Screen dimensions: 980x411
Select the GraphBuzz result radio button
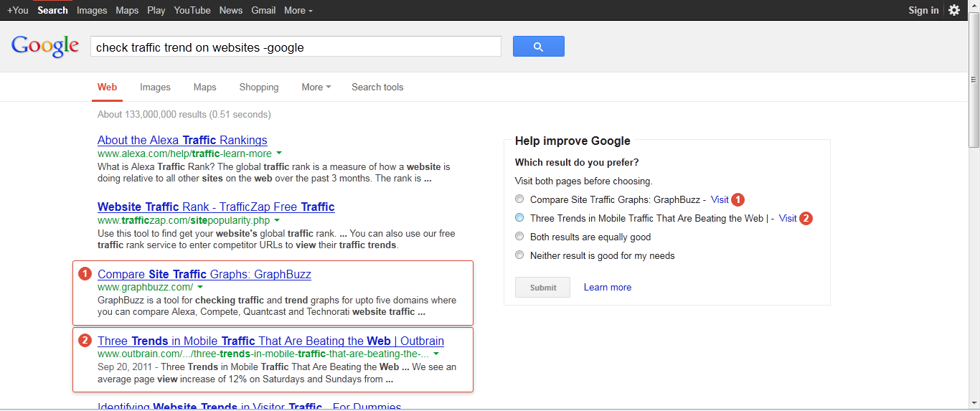click(519, 199)
